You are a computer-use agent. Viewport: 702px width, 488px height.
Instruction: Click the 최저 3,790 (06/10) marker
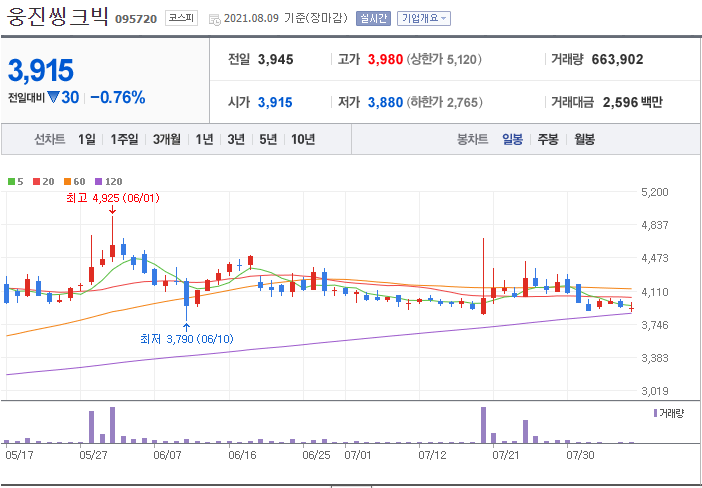[x=187, y=339]
